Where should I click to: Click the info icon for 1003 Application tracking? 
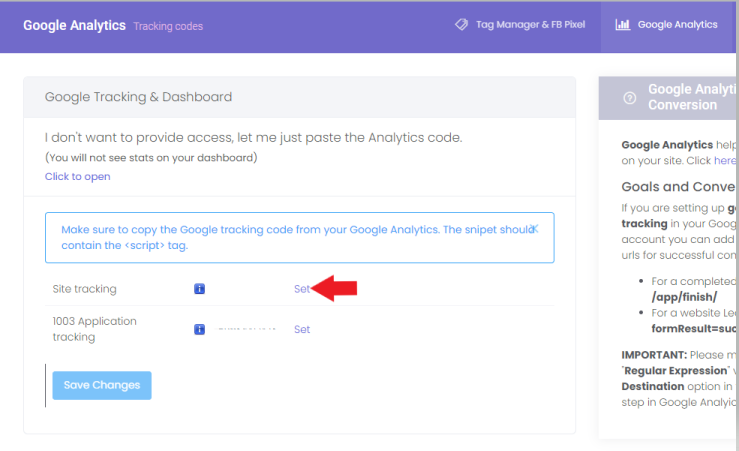(x=199, y=329)
